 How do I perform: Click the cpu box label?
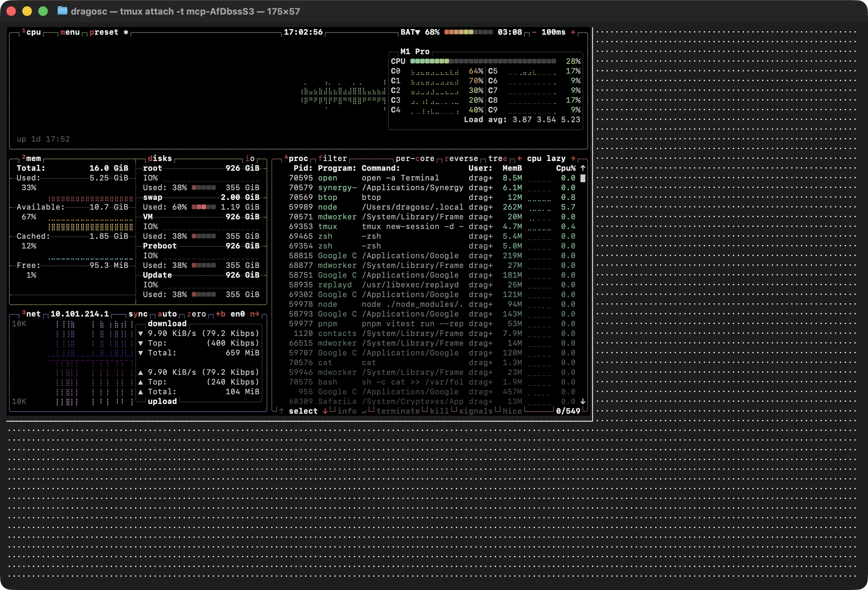[x=31, y=33]
